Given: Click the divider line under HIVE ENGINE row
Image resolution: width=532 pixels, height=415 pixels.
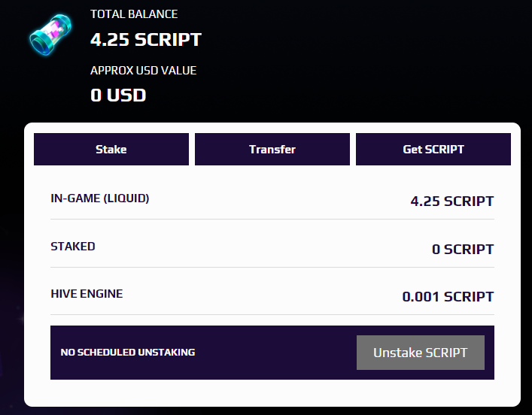Looking at the screenshot, I should (x=272, y=315).
